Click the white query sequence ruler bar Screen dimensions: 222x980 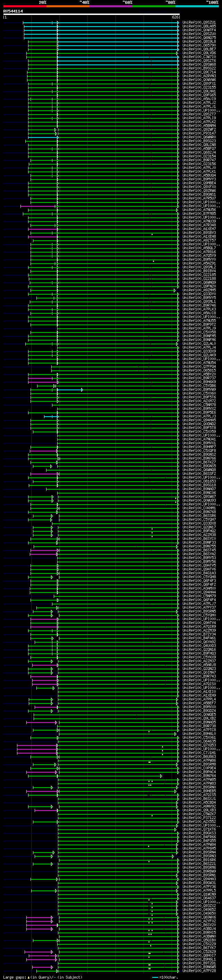[92, 14]
